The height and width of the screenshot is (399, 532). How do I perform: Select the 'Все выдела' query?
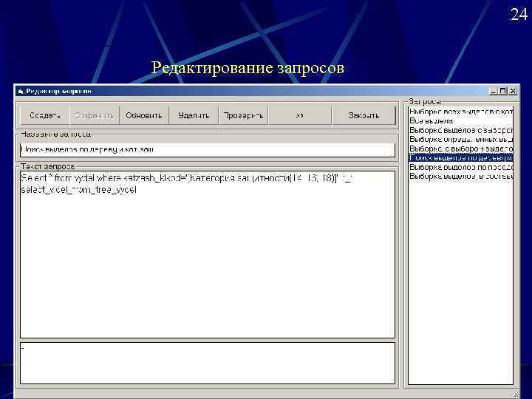[460, 120]
